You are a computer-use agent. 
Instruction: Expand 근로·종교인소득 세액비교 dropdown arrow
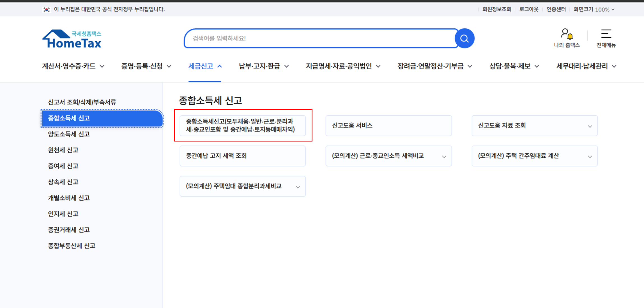(444, 157)
